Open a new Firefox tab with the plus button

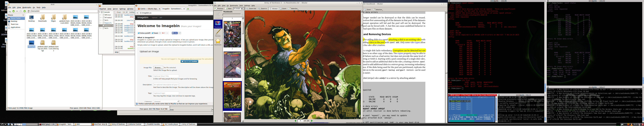[188, 9]
